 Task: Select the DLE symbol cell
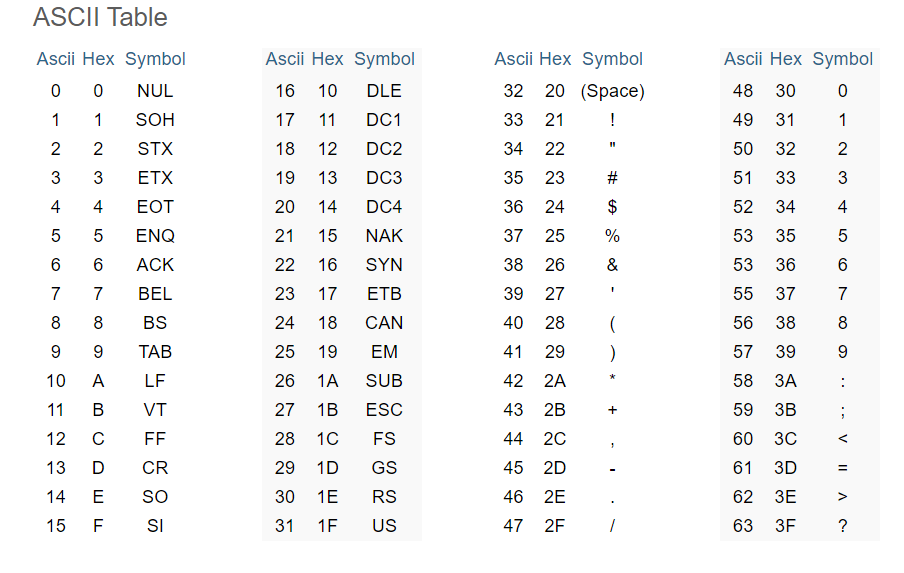384,91
